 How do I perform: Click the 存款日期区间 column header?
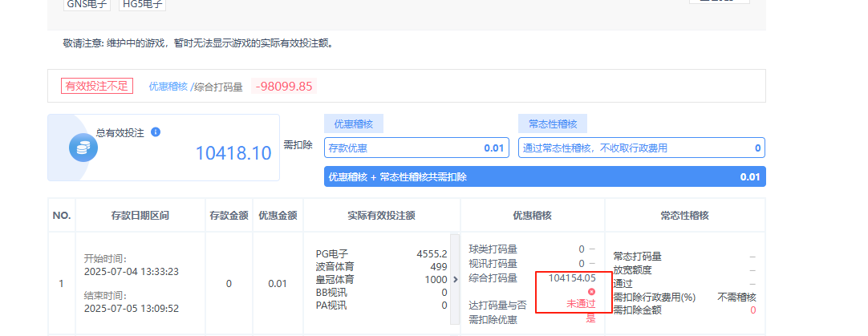coord(140,216)
